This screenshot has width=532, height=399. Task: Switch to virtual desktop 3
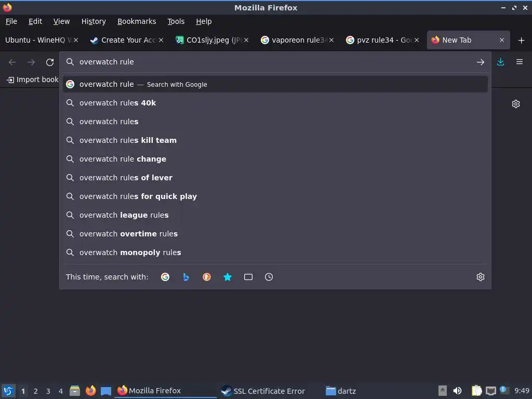(x=48, y=391)
